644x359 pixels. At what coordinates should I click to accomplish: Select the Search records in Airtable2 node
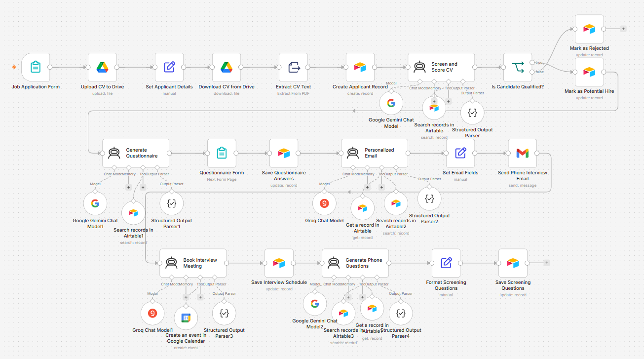pos(396,203)
